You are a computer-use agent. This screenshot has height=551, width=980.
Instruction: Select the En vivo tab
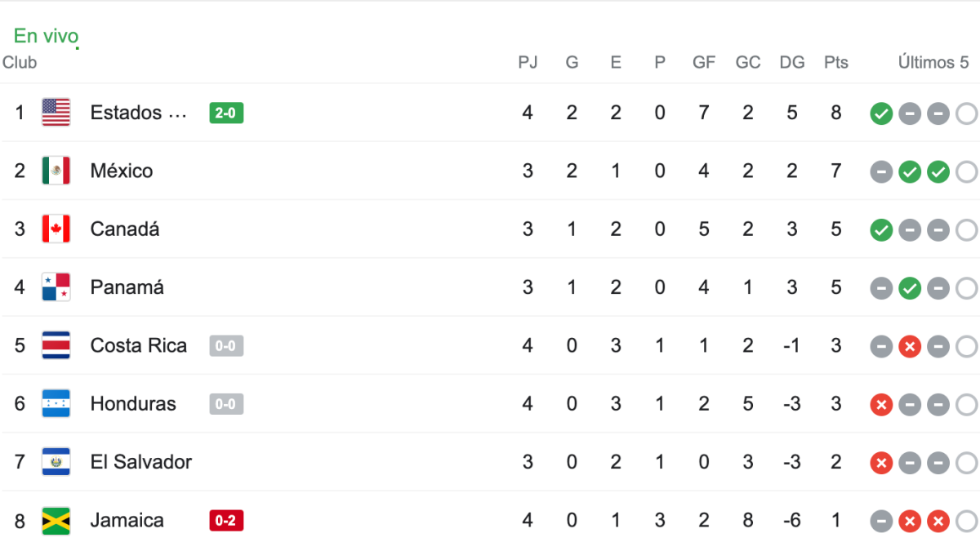tap(46, 36)
